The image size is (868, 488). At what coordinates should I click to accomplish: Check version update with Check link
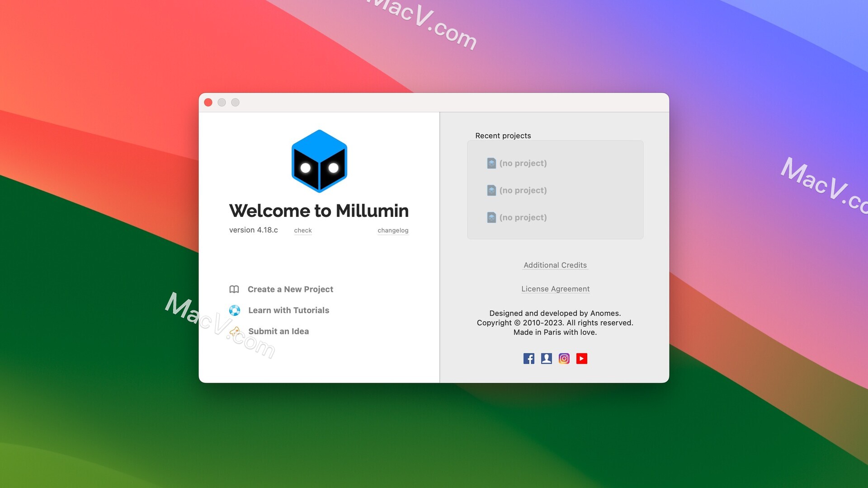303,230
